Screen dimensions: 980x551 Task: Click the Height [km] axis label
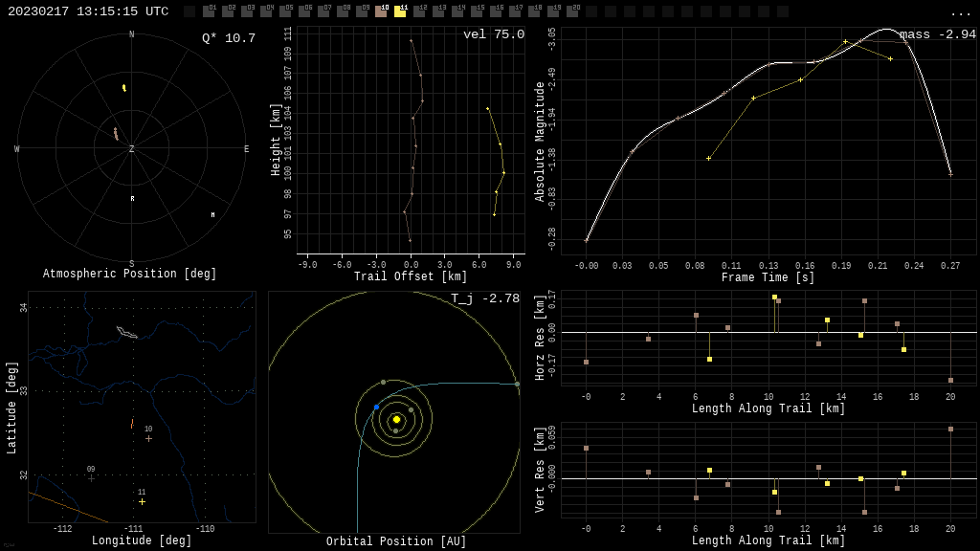click(x=276, y=140)
